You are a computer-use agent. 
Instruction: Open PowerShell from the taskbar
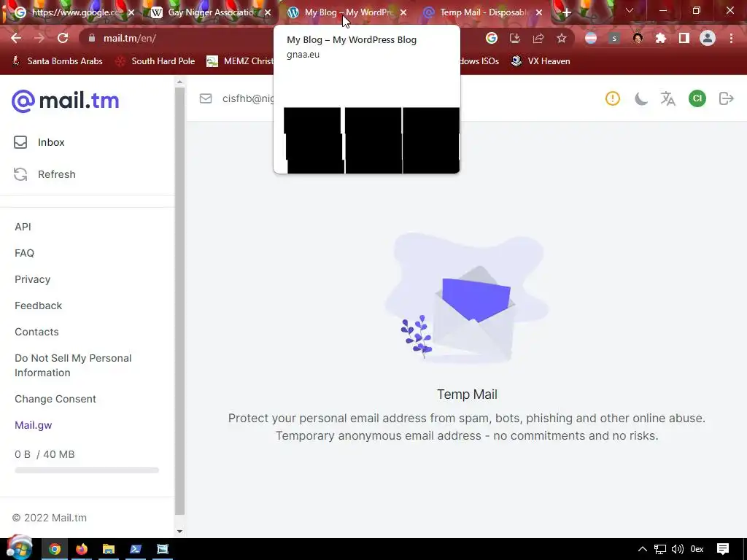coord(136,549)
